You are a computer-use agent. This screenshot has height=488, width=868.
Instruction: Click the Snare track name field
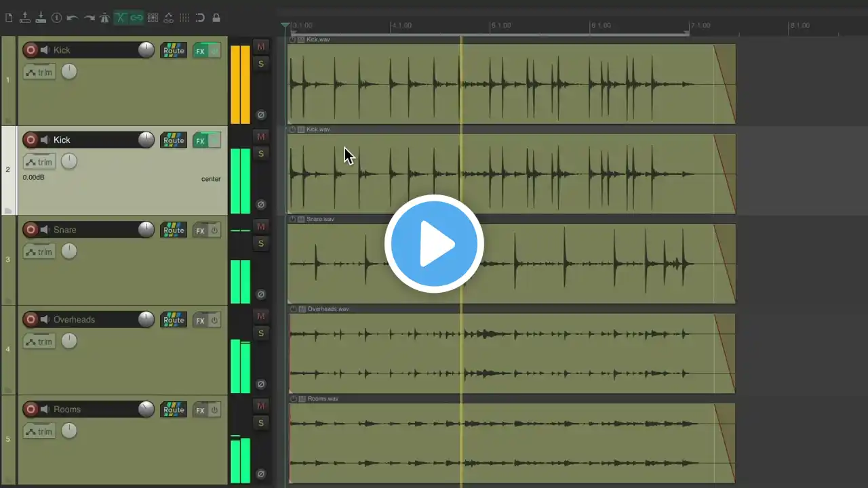[94, 230]
